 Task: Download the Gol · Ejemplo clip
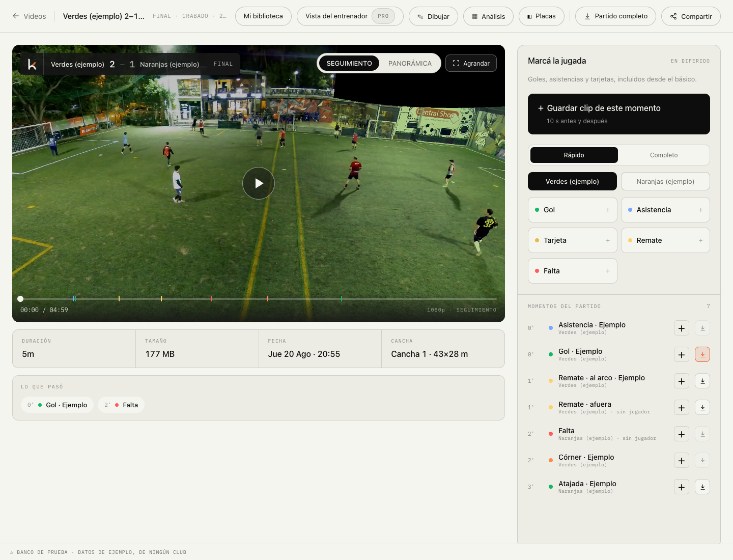click(702, 355)
